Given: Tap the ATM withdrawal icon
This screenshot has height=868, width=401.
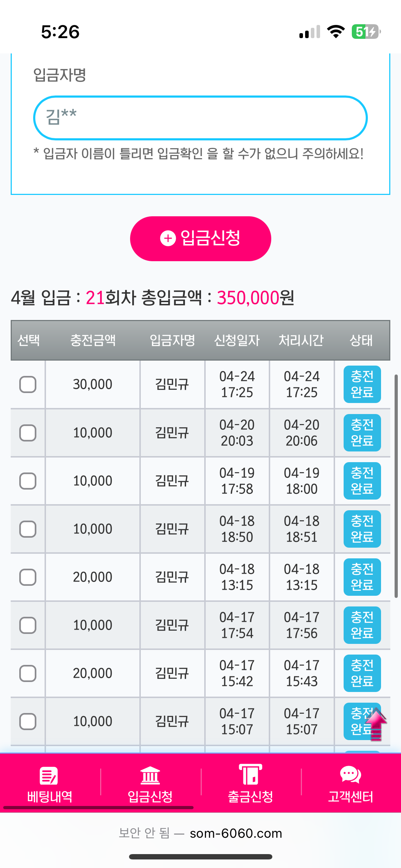Looking at the screenshot, I should (x=250, y=775).
